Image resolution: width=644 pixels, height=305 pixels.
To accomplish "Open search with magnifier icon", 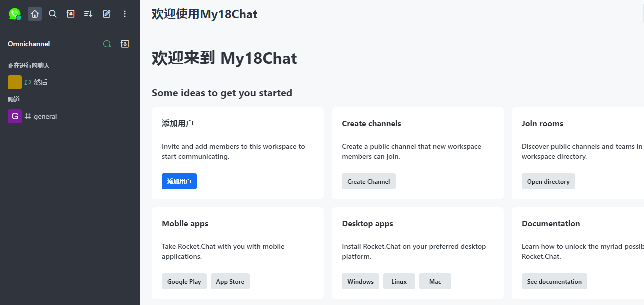I will pos(53,14).
